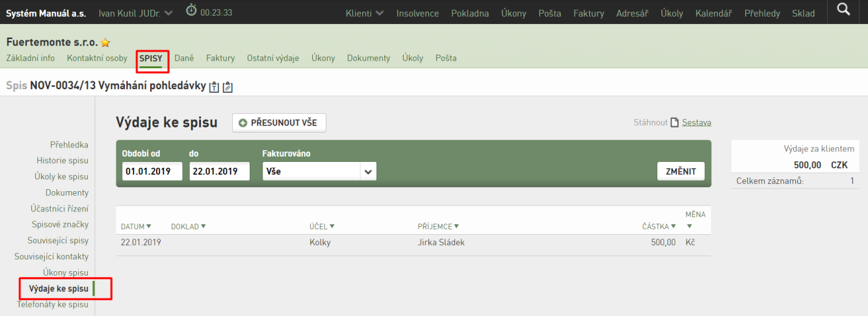868x316 pixels.
Task: Select Dokumenty in the left sidebar
Action: click(x=67, y=192)
